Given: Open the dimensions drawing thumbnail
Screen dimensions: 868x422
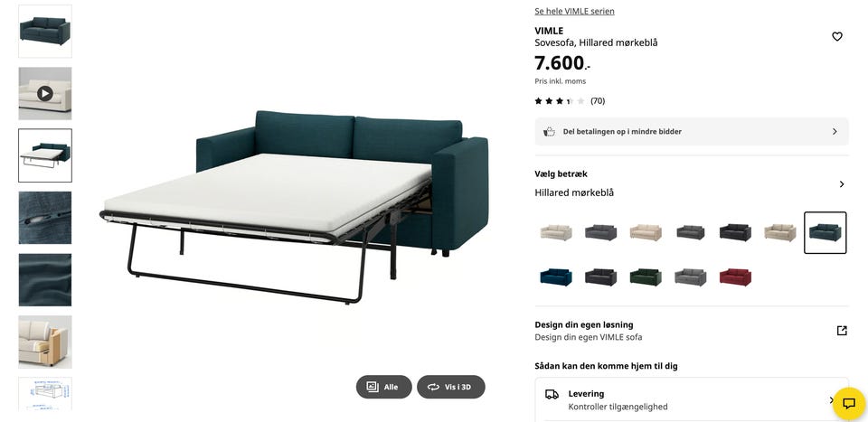Looking at the screenshot, I should coord(45,393).
